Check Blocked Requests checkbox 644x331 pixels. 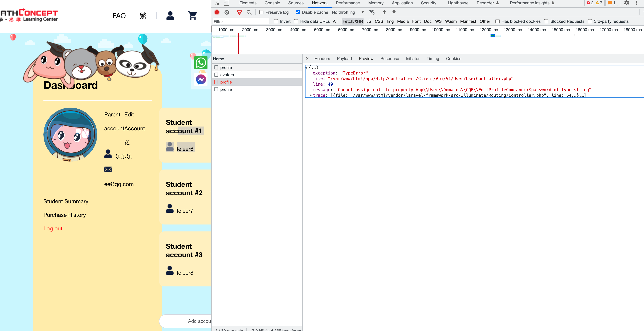[546, 21]
